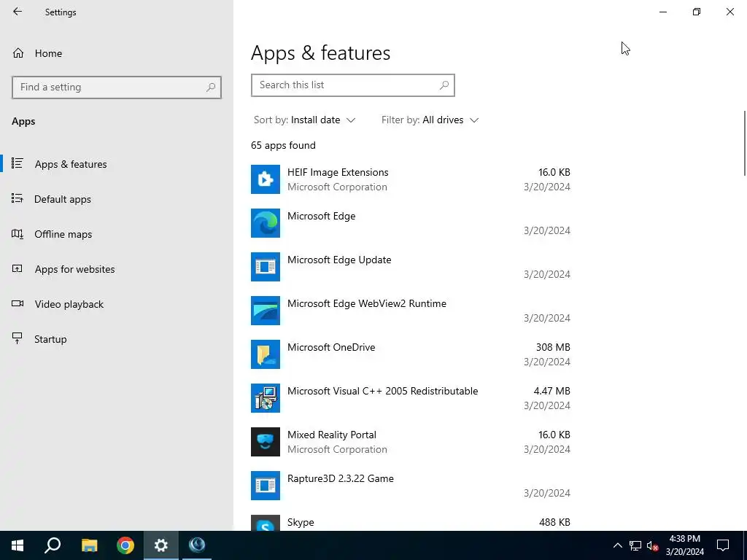Select Microsoft Edge WebView2 Runtime entry
Viewport: 747px width, 560px height.
[x=411, y=311]
